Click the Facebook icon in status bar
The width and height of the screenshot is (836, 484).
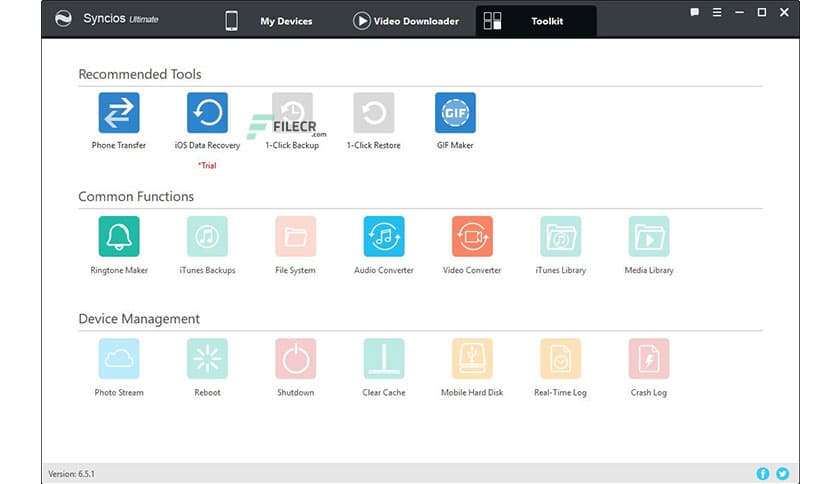(763, 473)
